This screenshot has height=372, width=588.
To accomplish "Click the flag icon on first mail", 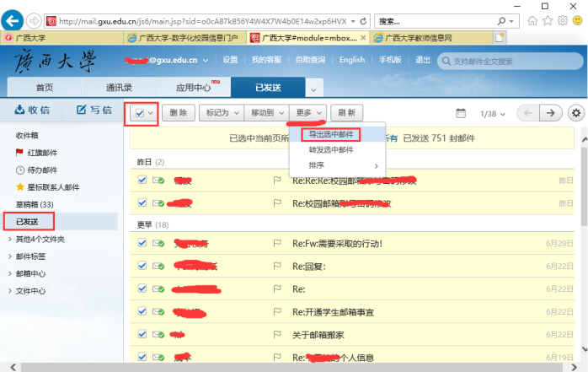I will 277,181.
